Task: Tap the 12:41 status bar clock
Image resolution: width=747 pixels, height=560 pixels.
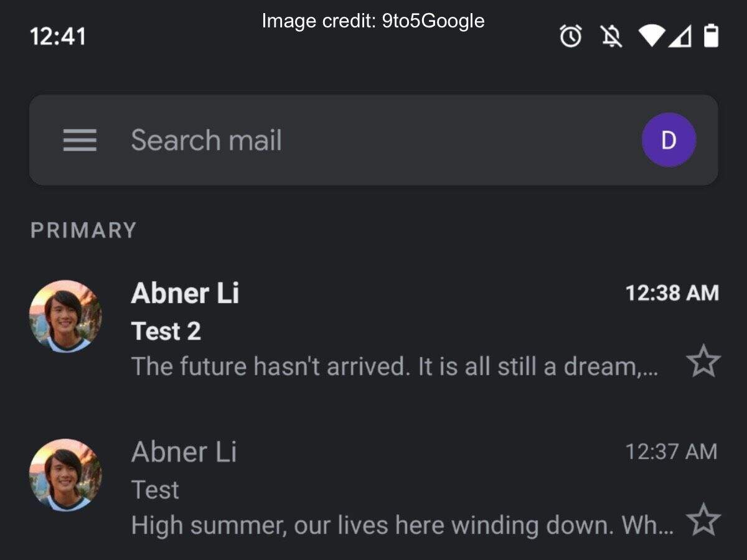Action: tap(58, 37)
